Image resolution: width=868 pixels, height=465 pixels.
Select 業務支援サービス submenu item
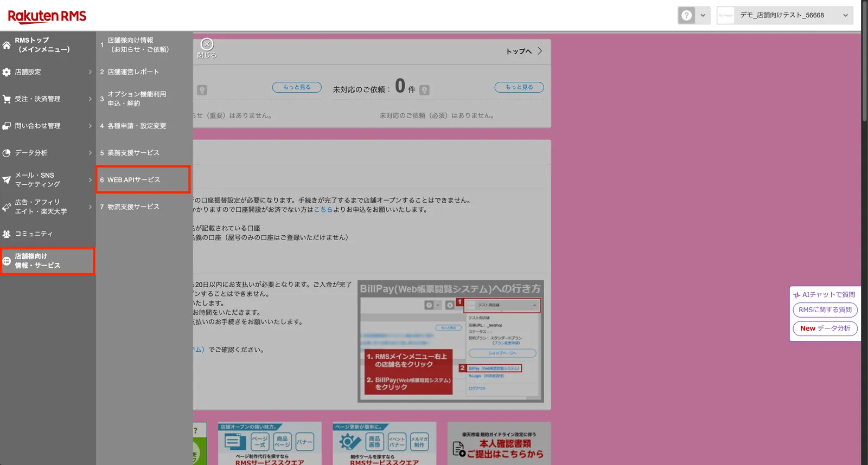(144, 153)
